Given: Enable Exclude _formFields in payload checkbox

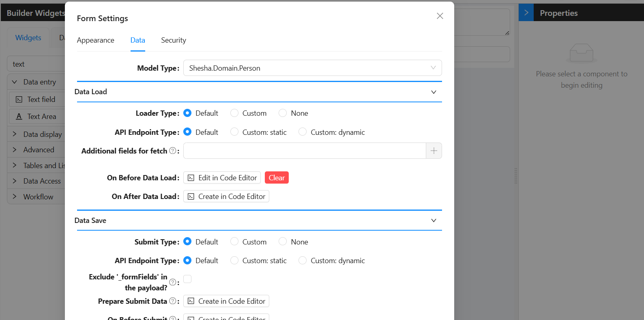Looking at the screenshot, I should point(187,279).
